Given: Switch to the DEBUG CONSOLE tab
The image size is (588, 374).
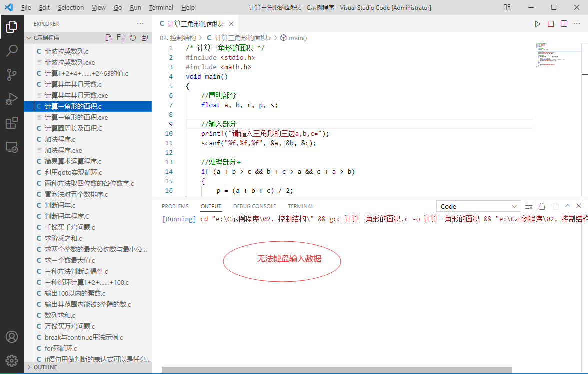Looking at the screenshot, I should (x=254, y=206).
